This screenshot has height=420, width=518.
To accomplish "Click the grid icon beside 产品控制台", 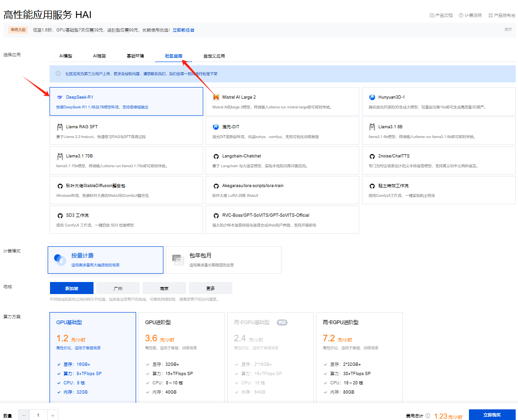I will pos(491,16).
